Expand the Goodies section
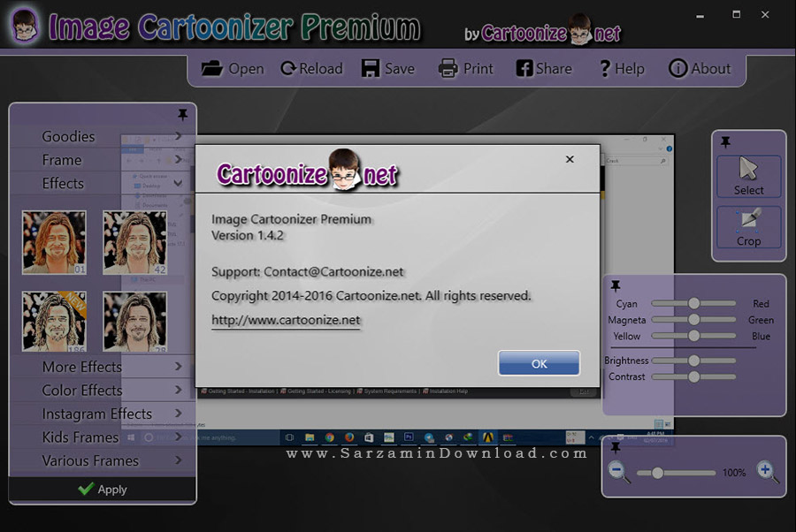Image resolution: width=796 pixels, height=532 pixels. [102, 136]
